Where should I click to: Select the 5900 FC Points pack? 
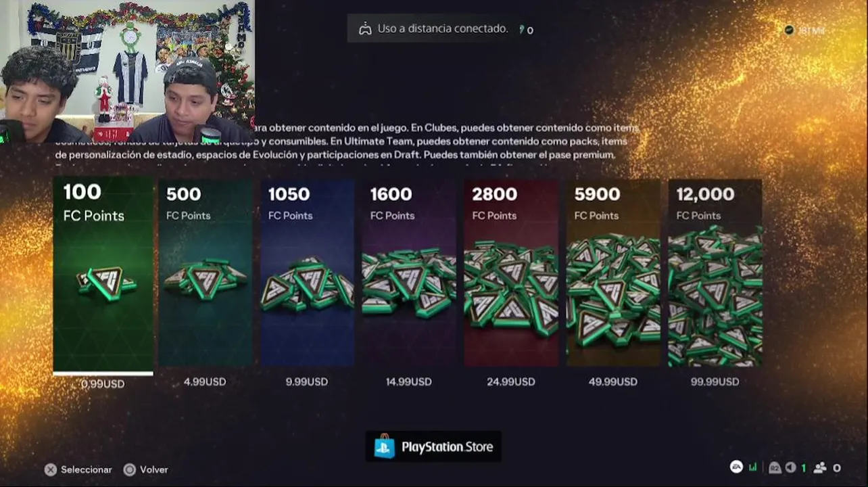(x=613, y=273)
